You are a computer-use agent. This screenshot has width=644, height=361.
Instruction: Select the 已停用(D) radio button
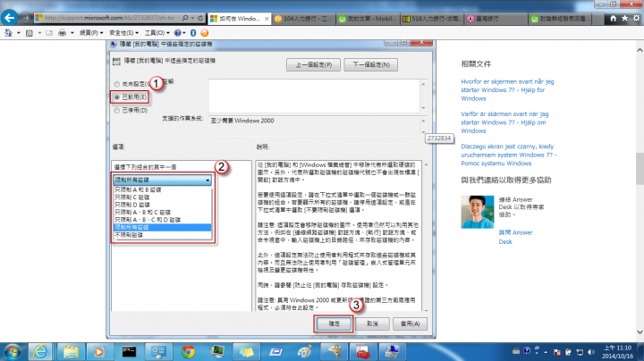pyautogui.click(x=116, y=110)
